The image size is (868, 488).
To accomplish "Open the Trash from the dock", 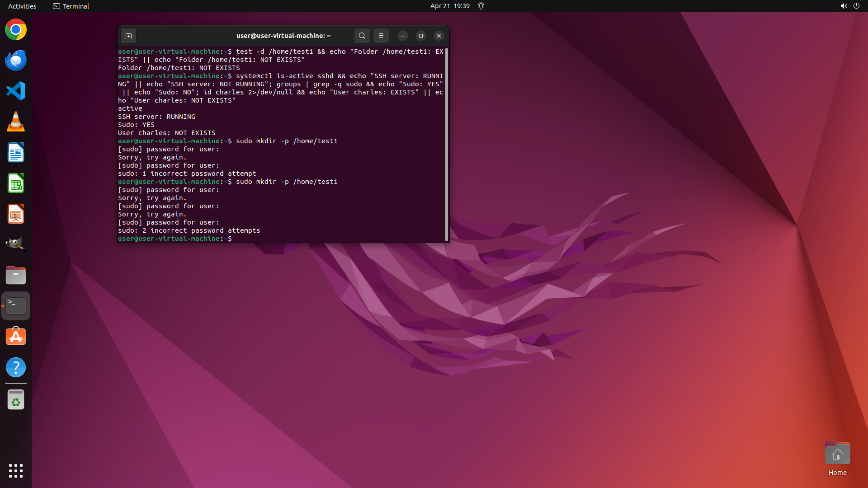I will click(x=16, y=400).
